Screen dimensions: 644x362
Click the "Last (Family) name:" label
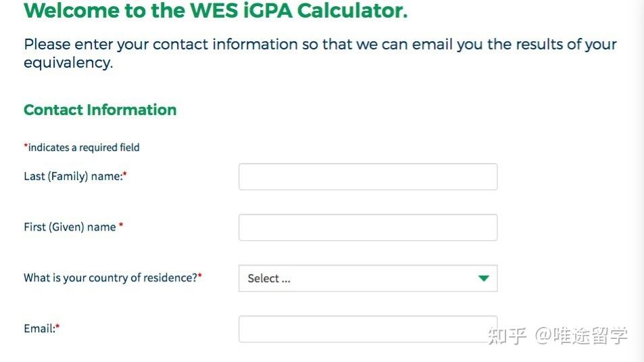(73, 176)
